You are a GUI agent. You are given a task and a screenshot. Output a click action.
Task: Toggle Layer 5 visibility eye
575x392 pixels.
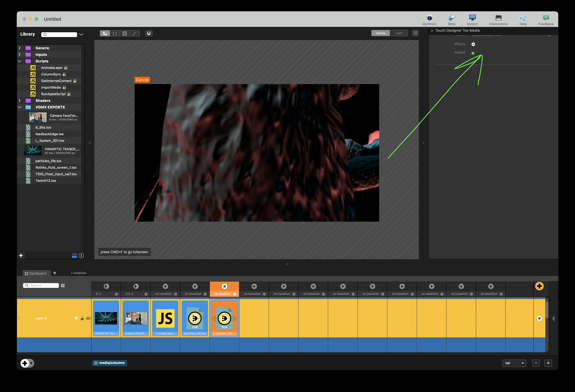88,318
